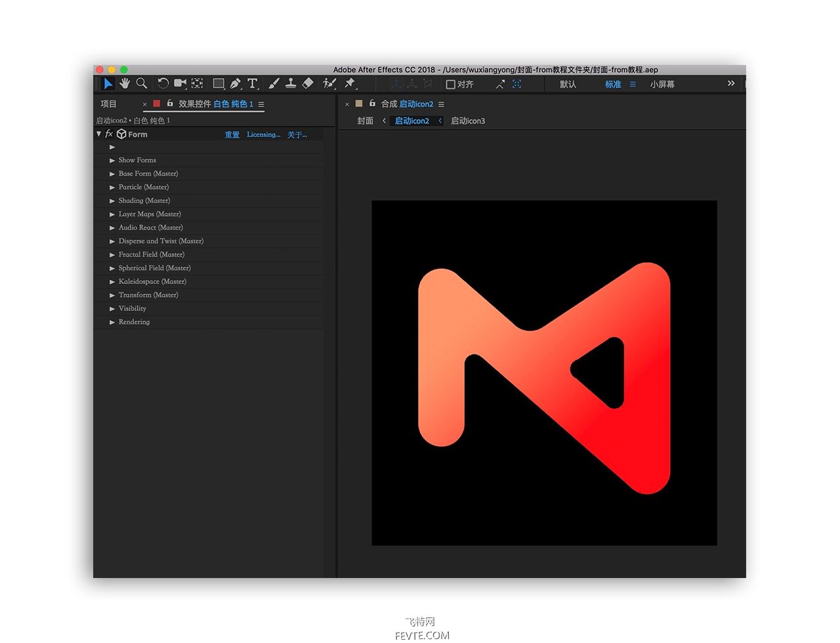The height and width of the screenshot is (643, 840).
Task: Close the 合成 composition panel tab
Action: 347,104
